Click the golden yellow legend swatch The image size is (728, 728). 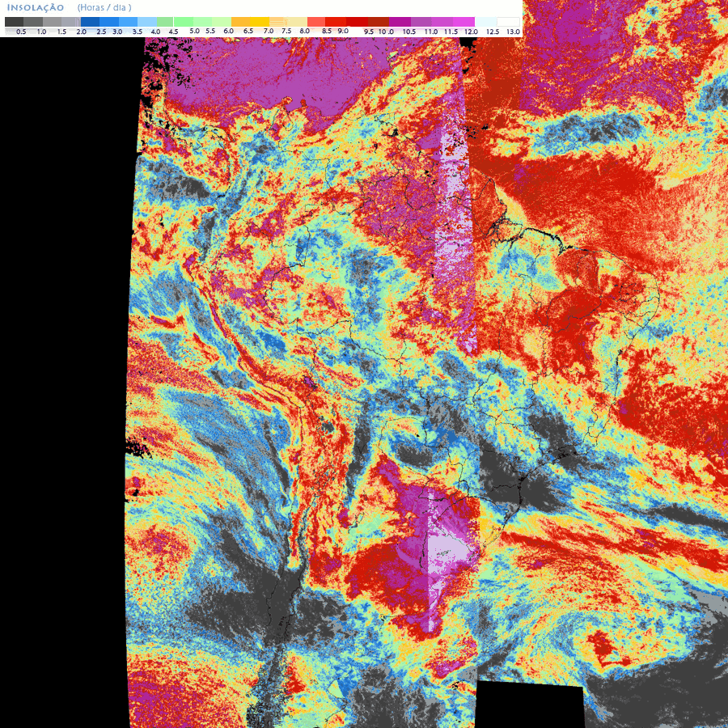(x=260, y=22)
